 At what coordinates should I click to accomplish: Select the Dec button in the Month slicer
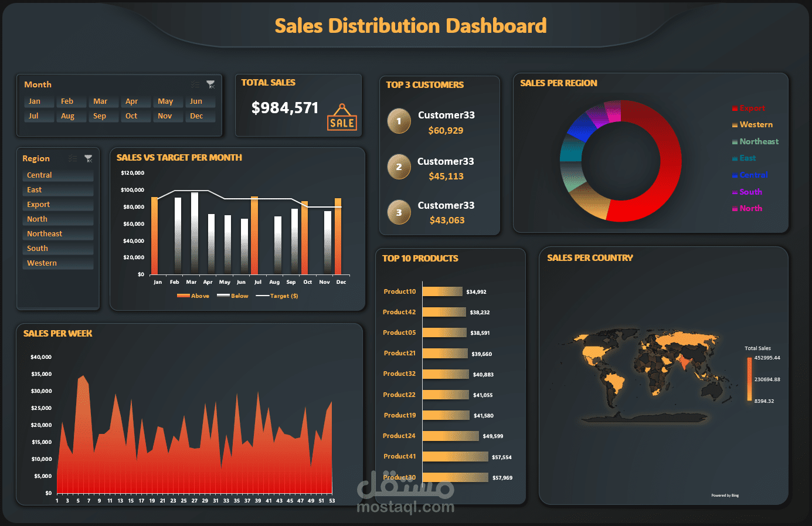click(x=200, y=116)
